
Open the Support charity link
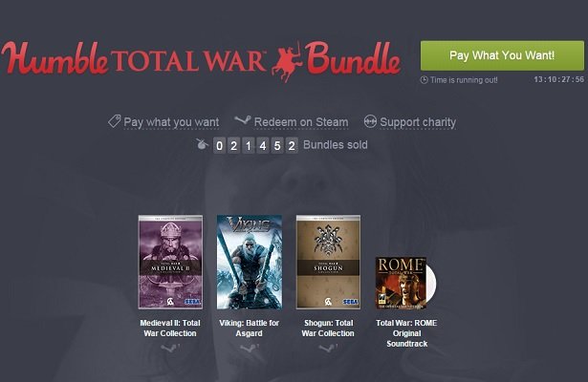click(418, 122)
